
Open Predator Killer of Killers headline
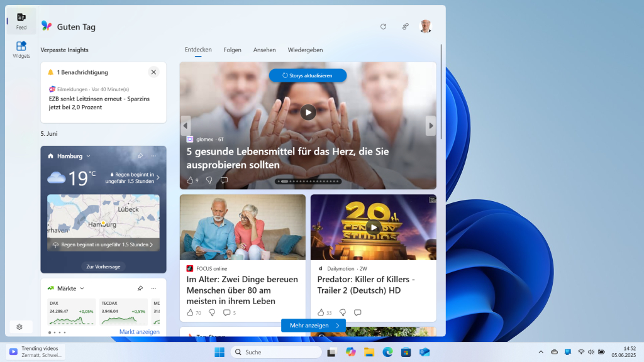(366, 285)
